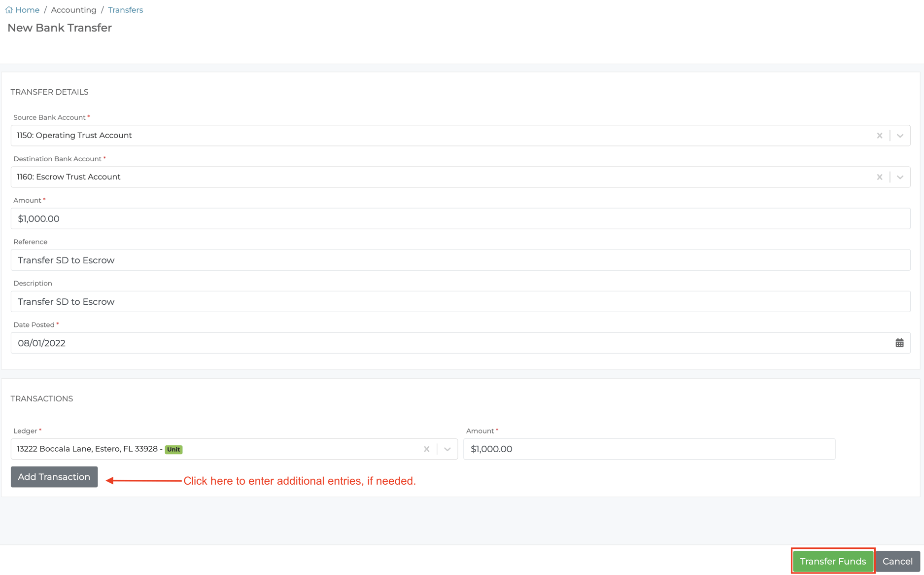Click the Home icon in breadcrumb
The height and width of the screenshot is (575, 924).
click(x=9, y=10)
